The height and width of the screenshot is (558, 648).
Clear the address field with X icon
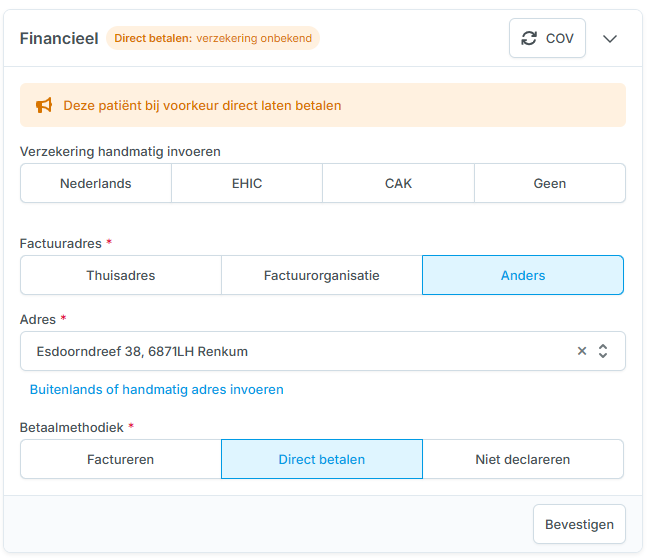click(582, 351)
